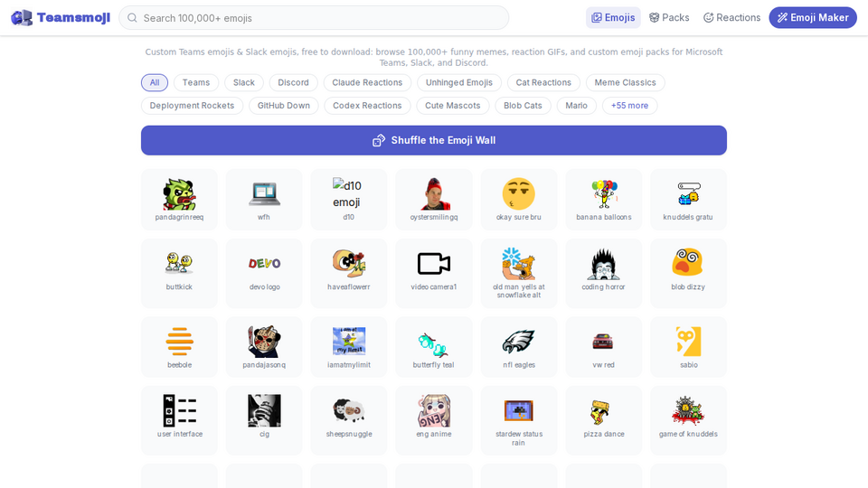Screen dimensions: 868x488
Task: Open the game of knuddels emoji
Action: [688, 420]
